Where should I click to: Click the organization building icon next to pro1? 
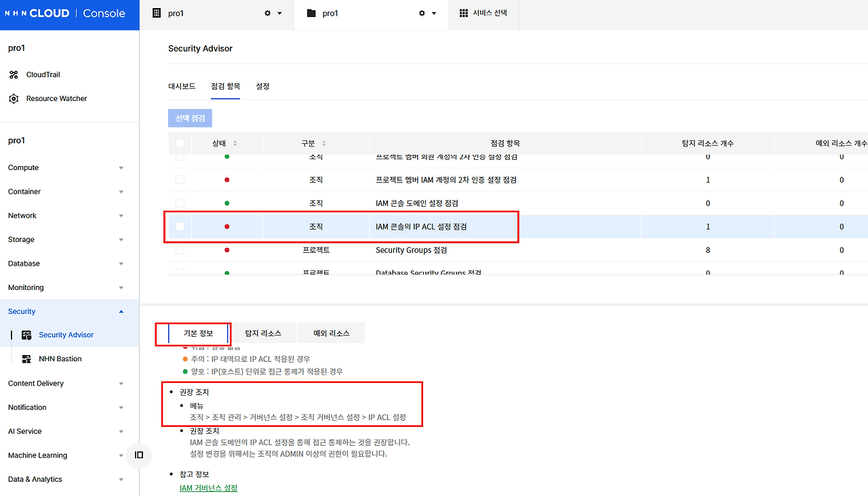click(x=157, y=14)
